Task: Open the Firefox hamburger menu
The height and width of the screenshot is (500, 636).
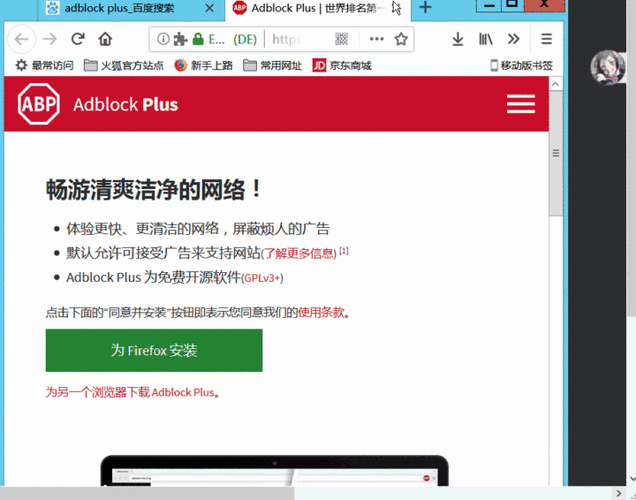Action: pyautogui.click(x=546, y=39)
